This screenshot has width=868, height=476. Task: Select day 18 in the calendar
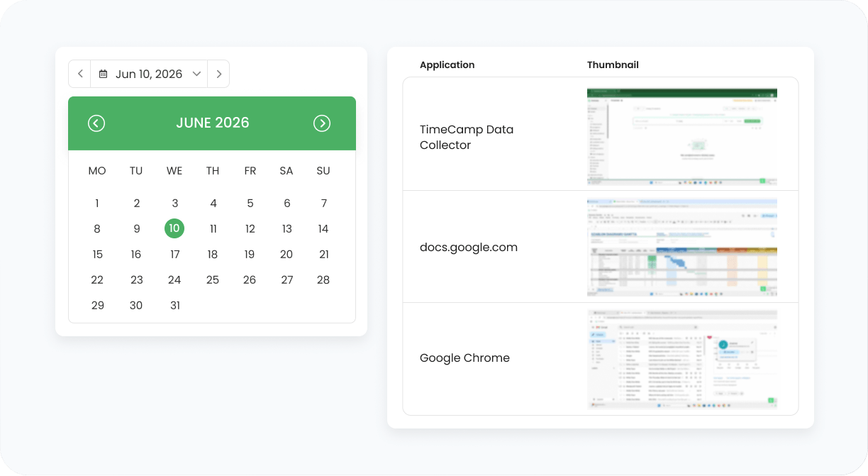[213, 255]
